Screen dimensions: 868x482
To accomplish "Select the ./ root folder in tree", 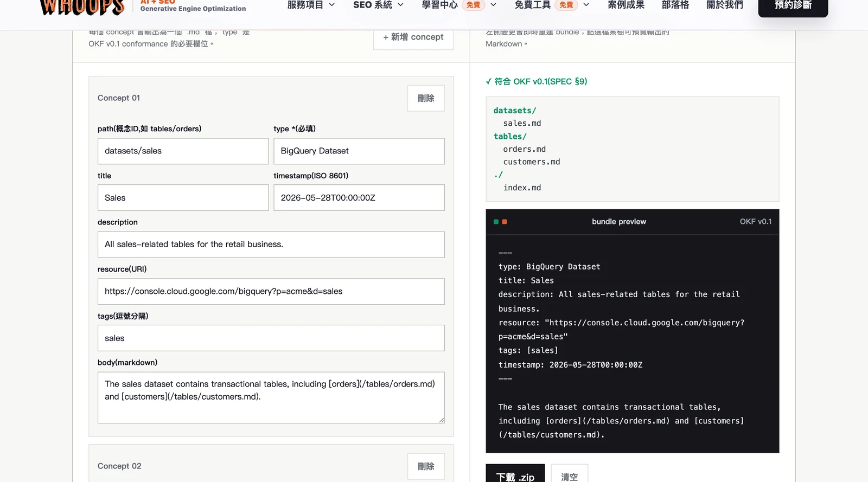I will (499, 175).
